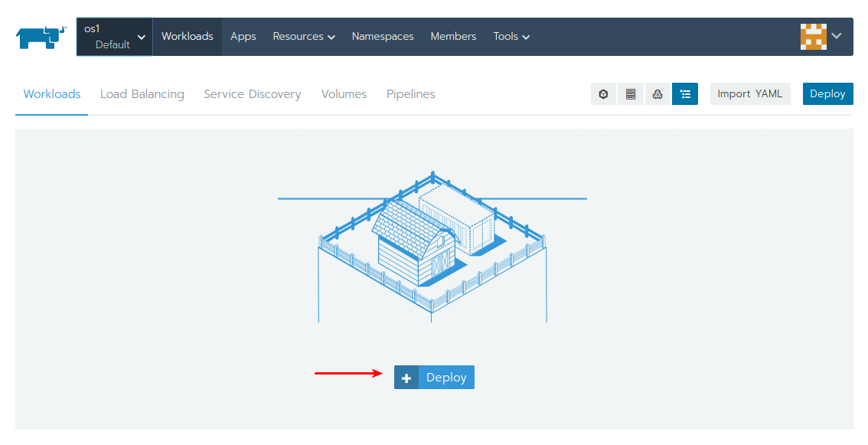Select the Members menu item
Screen dimensions: 868x445
pos(453,36)
